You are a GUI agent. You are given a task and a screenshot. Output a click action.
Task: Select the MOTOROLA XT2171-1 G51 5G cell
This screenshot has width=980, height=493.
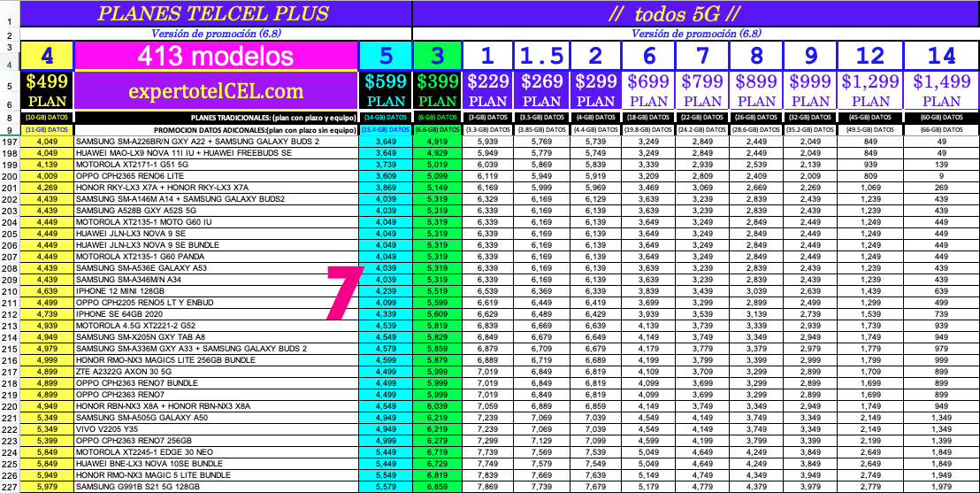click(x=216, y=165)
